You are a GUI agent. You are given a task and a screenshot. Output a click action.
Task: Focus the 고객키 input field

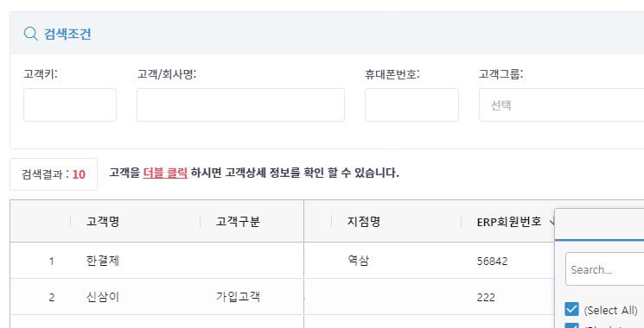pos(70,105)
